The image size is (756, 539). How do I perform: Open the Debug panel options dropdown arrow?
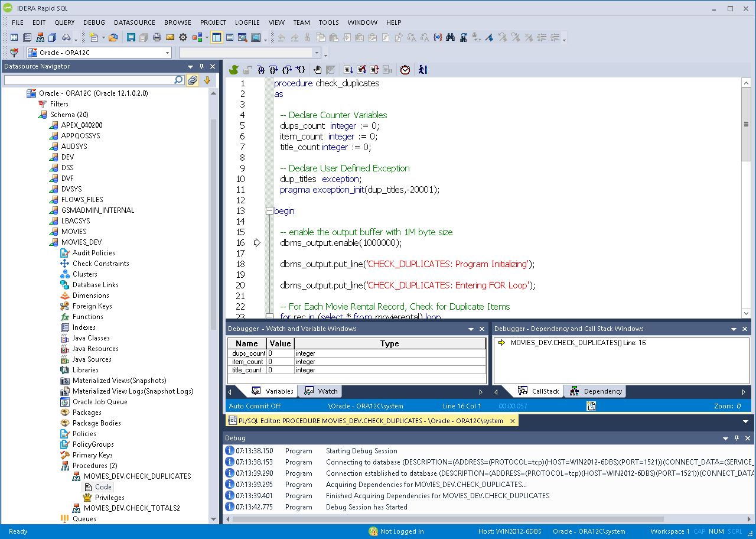click(x=725, y=438)
